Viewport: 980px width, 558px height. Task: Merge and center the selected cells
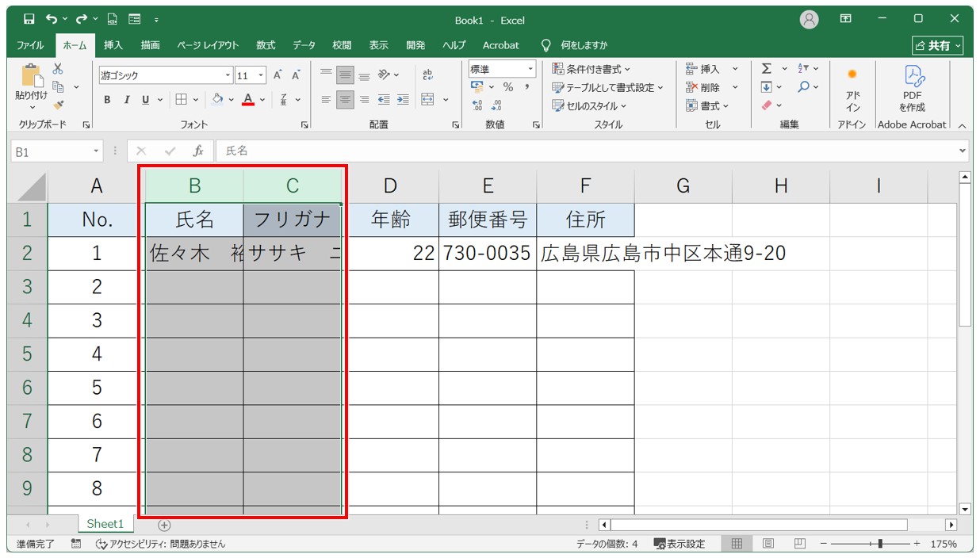coord(428,100)
